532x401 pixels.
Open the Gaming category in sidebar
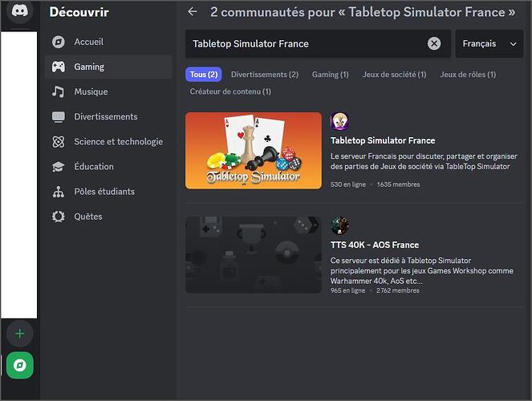coord(108,67)
